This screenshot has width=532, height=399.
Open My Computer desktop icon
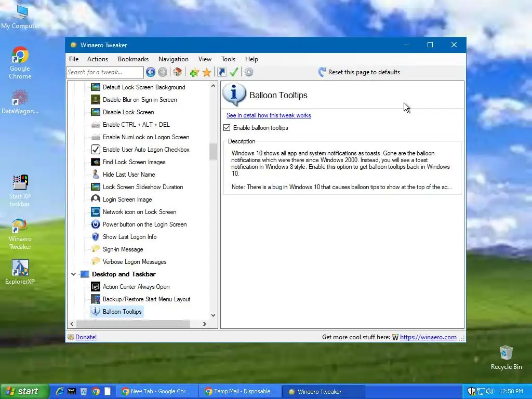click(20, 17)
